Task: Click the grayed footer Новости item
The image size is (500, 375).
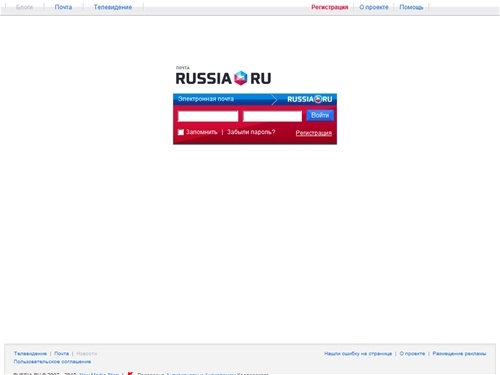Action: coord(87,353)
